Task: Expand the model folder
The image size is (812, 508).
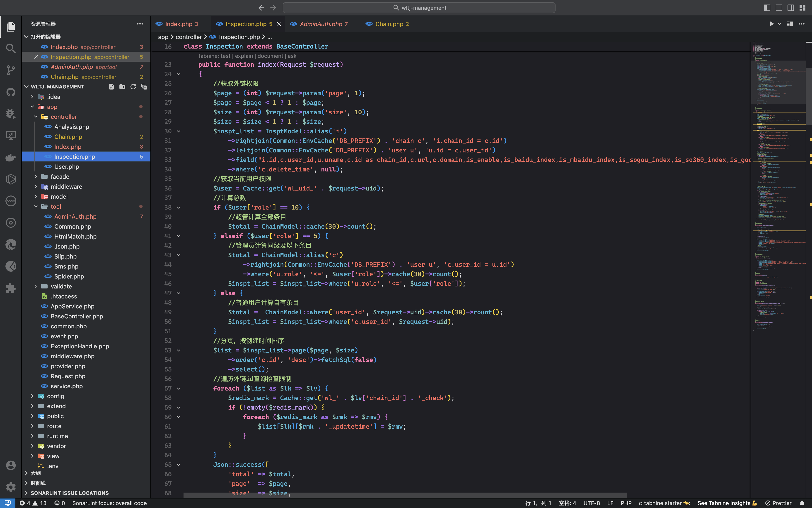Action: pos(36,197)
